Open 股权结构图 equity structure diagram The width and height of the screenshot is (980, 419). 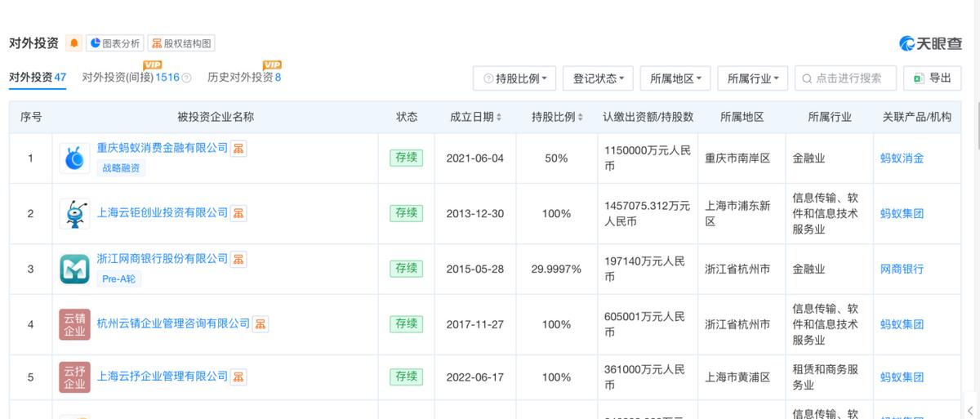pyautogui.click(x=181, y=43)
